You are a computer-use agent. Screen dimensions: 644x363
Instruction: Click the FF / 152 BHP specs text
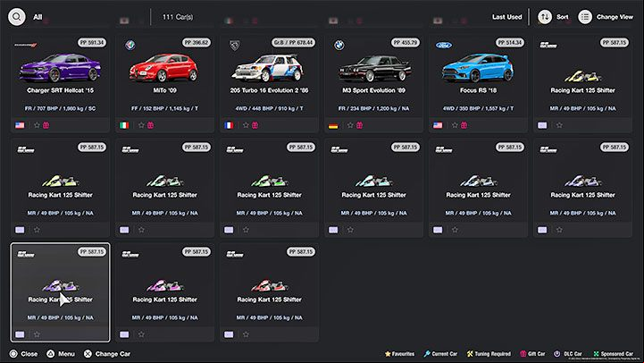pos(164,108)
